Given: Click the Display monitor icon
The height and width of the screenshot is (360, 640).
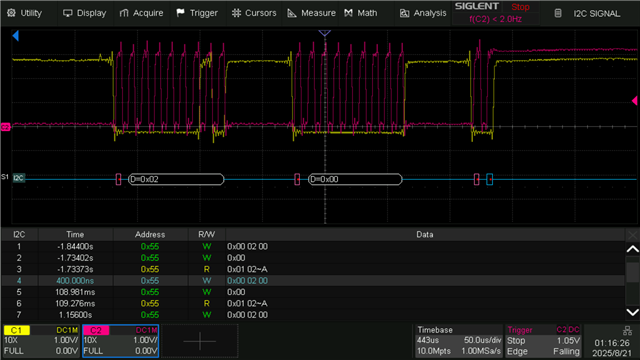Looking at the screenshot, I should [x=67, y=13].
